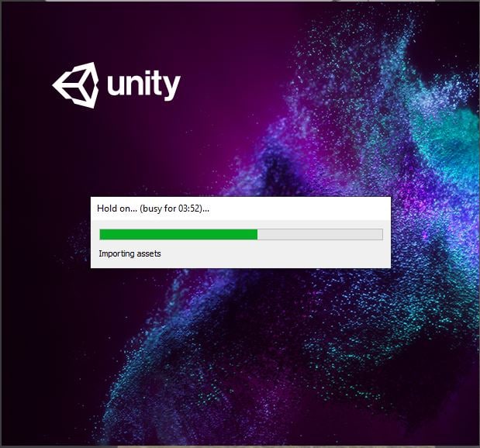Viewport: 480px width, 448px height.
Task: Click the letter "y" in unity wordmark
Action: [171, 88]
